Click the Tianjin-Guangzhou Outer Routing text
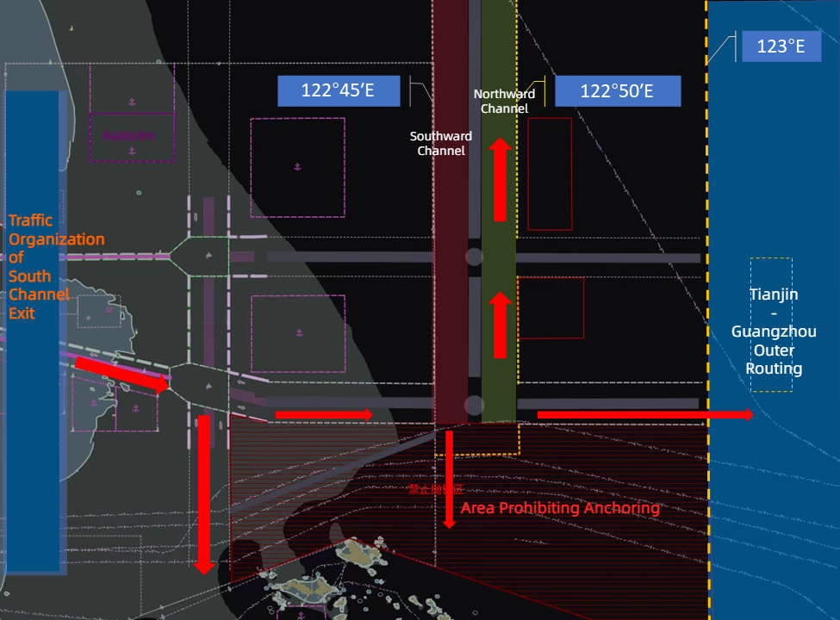This screenshot has height=620, width=840. 773,332
